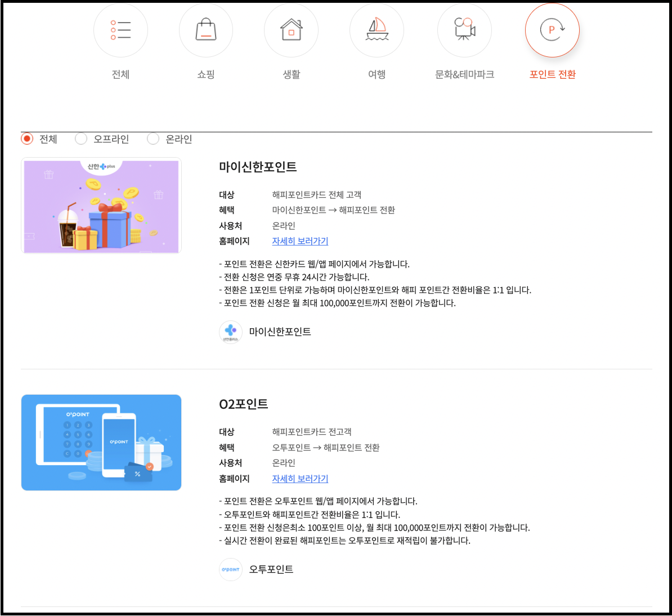Open 자세히 보러가기 link for O2포인트

click(300, 479)
